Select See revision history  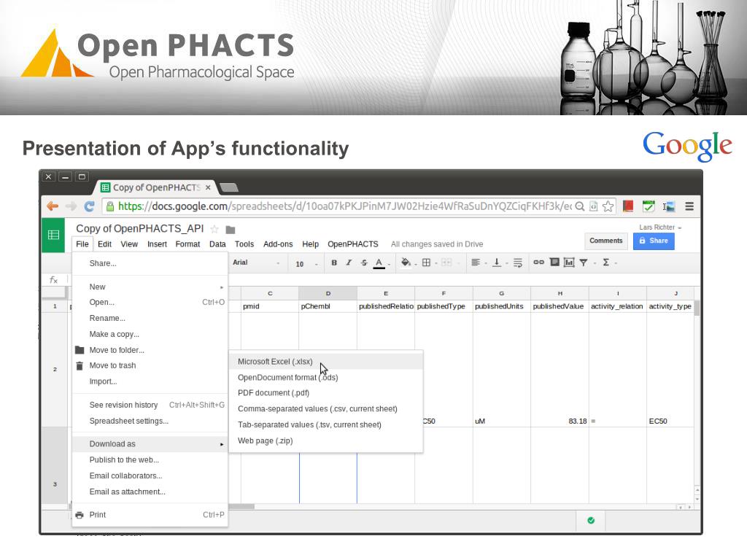click(x=150, y=405)
